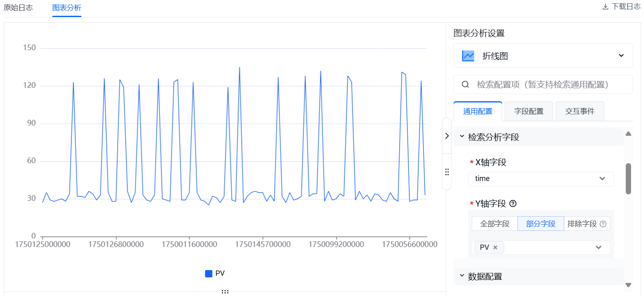The width and height of the screenshot is (644, 296).
Task: Click the bottom resize handle dots
Action: point(225,292)
